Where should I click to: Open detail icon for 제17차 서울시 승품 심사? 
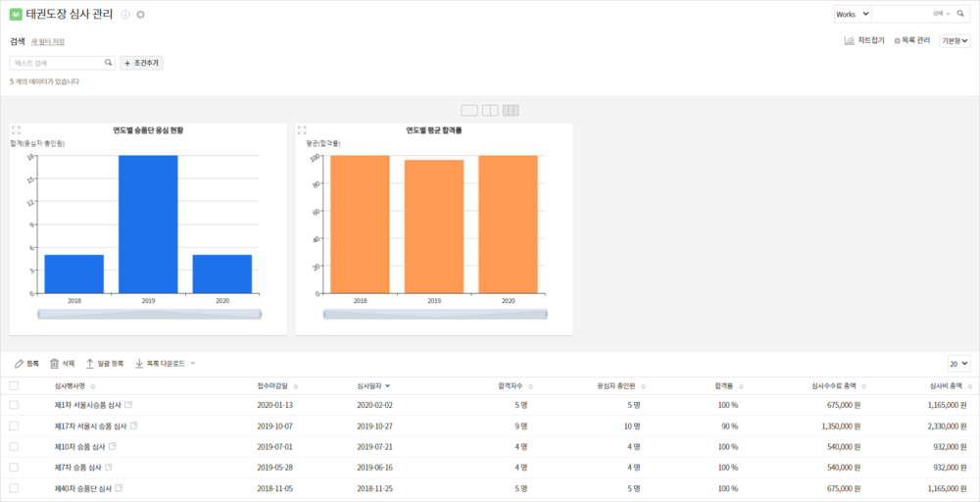coord(133,426)
